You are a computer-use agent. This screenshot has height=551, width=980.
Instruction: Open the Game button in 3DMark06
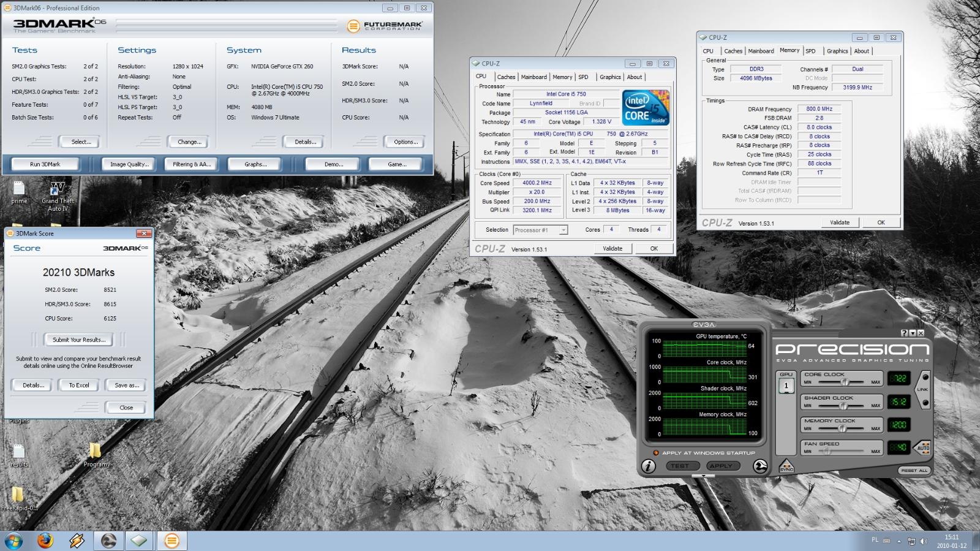(397, 164)
